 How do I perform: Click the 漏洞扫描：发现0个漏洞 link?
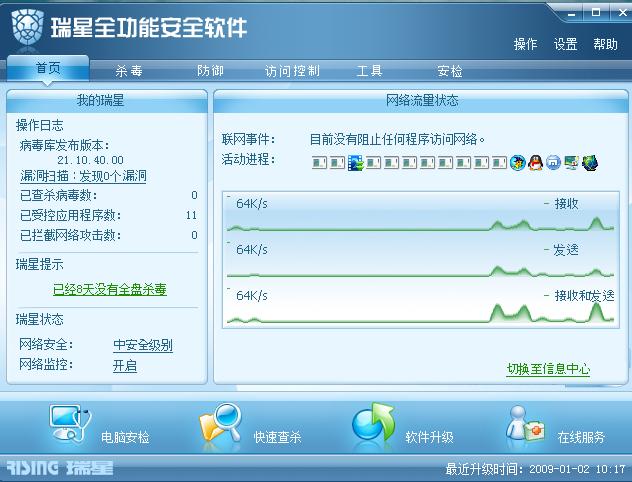pos(83,176)
